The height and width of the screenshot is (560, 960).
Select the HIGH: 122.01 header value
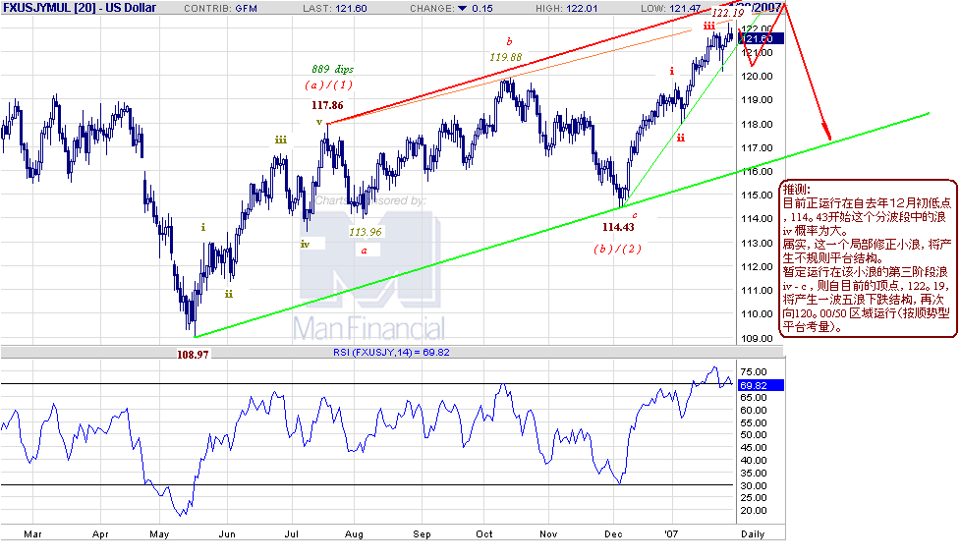567,9
